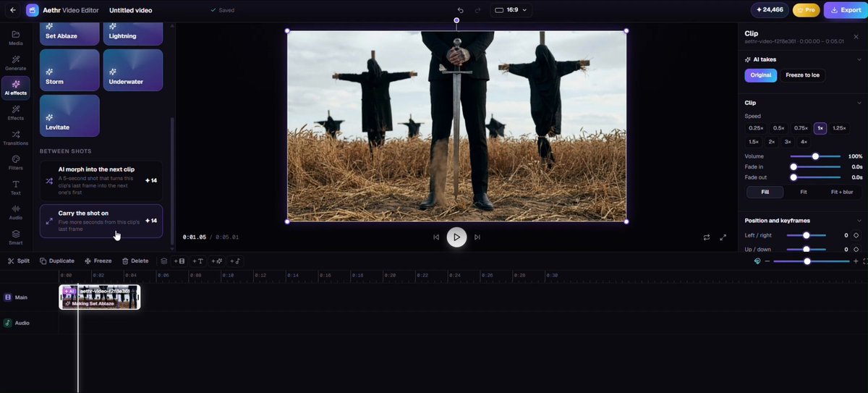Image resolution: width=868 pixels, height=393 pixels.
Task: Duplicate the selected clip
Action: [x=57, y=261]
